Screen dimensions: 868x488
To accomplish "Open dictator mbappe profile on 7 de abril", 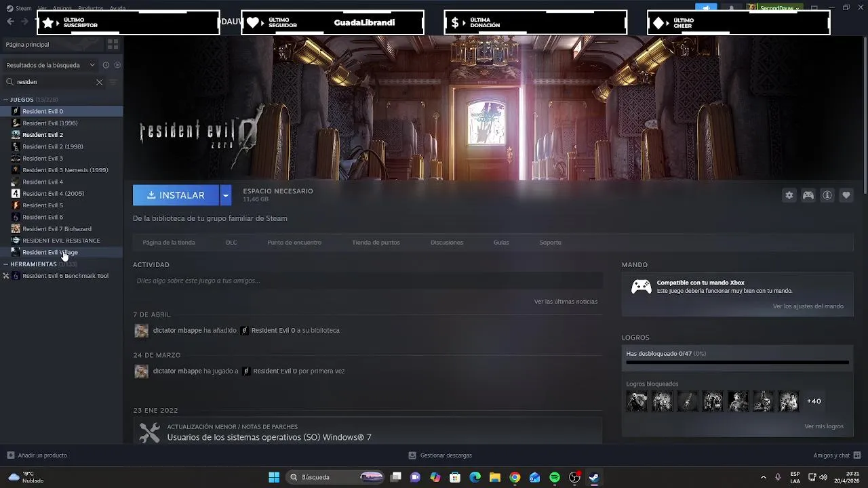I will 178,331.
